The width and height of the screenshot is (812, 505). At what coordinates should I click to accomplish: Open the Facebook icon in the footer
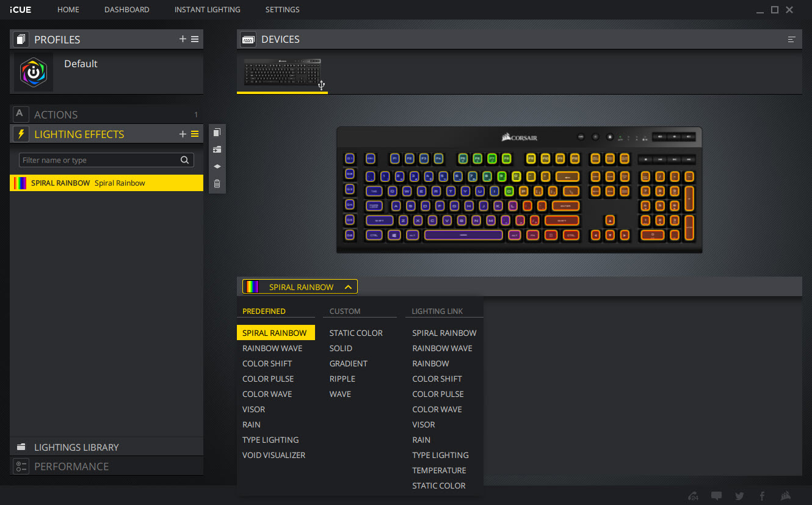(x=762, y=496)
